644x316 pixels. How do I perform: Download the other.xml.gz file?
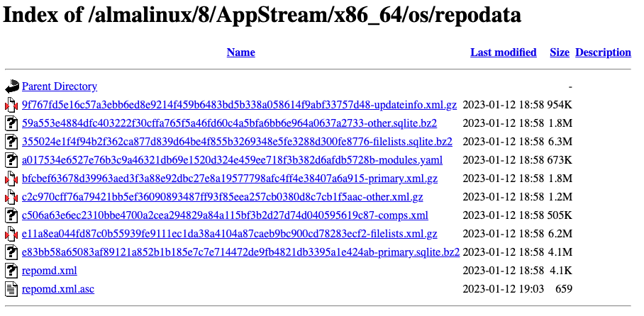[222, 197]
